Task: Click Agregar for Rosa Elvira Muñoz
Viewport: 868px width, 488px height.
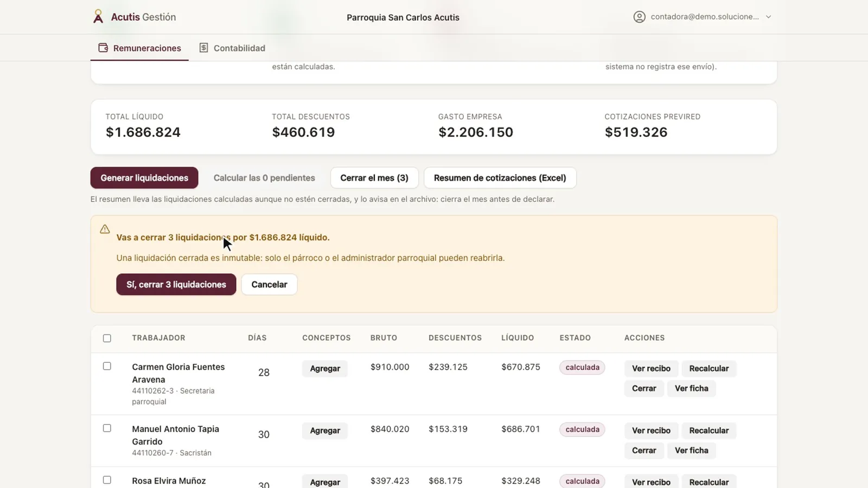Action: tap(325, 481)
